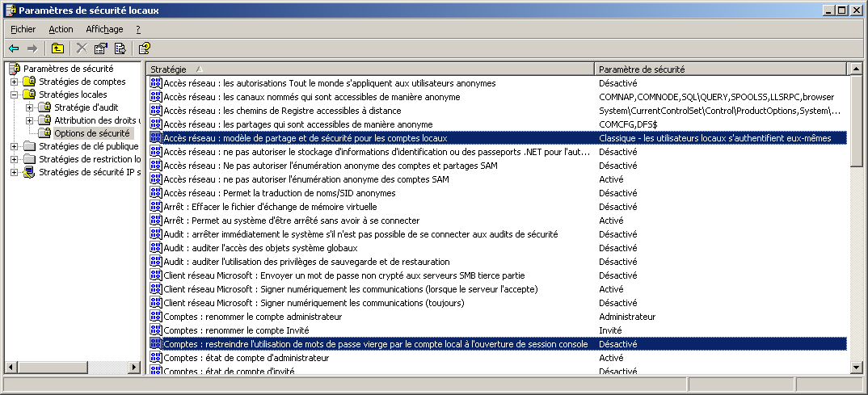Open the ? help menu
Image resolution: width=868 pixels, height=395 pixels.
pyautogui.click(x=138, y=29)
